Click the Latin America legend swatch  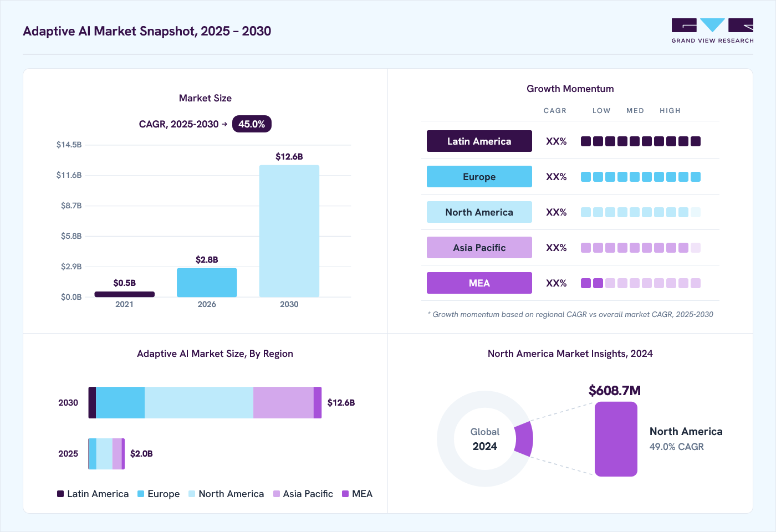[60, 494]
